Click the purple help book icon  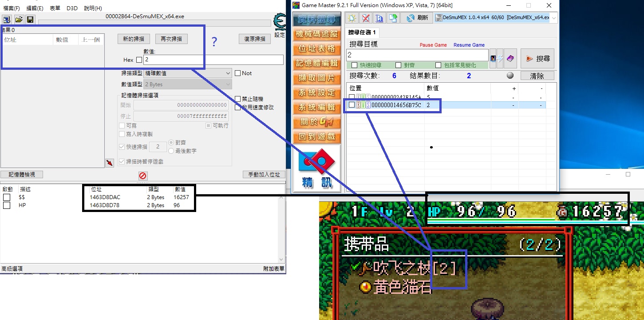(x=510, y=59)
